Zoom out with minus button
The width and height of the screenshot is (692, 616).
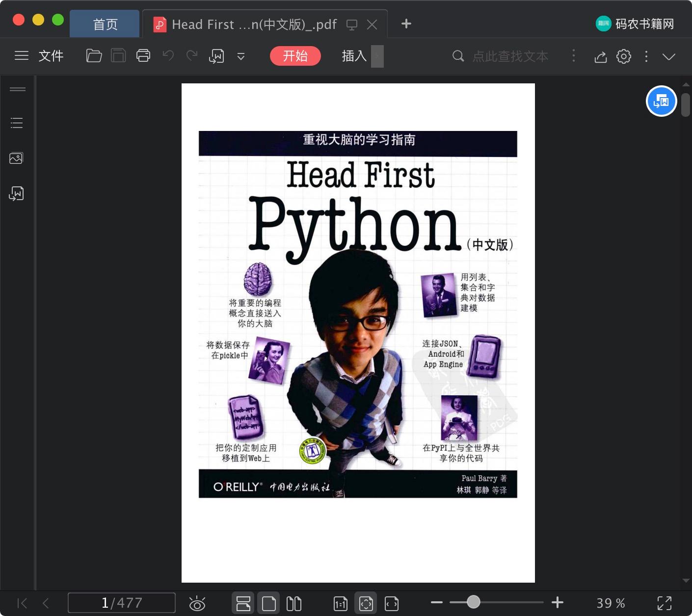[x=437, y=602]
